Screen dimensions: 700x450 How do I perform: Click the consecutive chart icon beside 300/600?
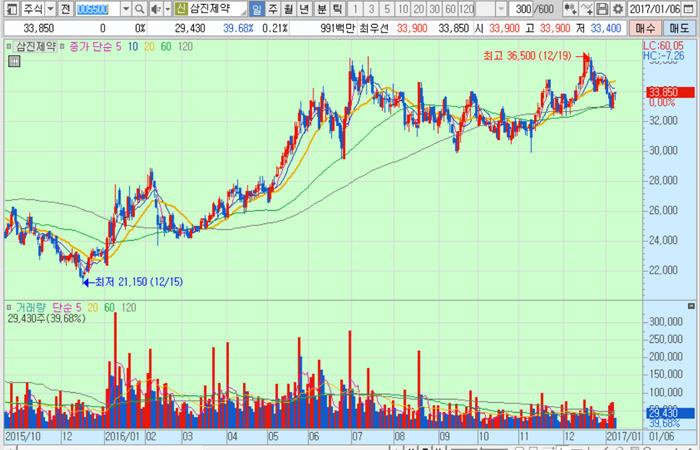tap(570, 9)
